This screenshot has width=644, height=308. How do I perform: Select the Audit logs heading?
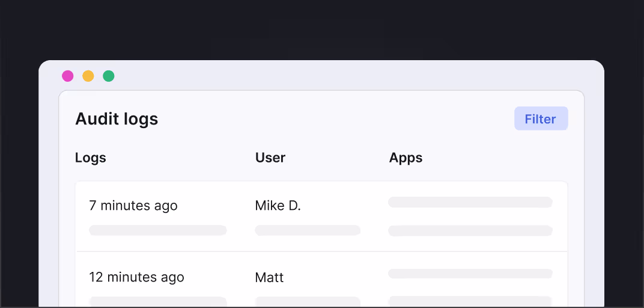(x=117, y=119)
